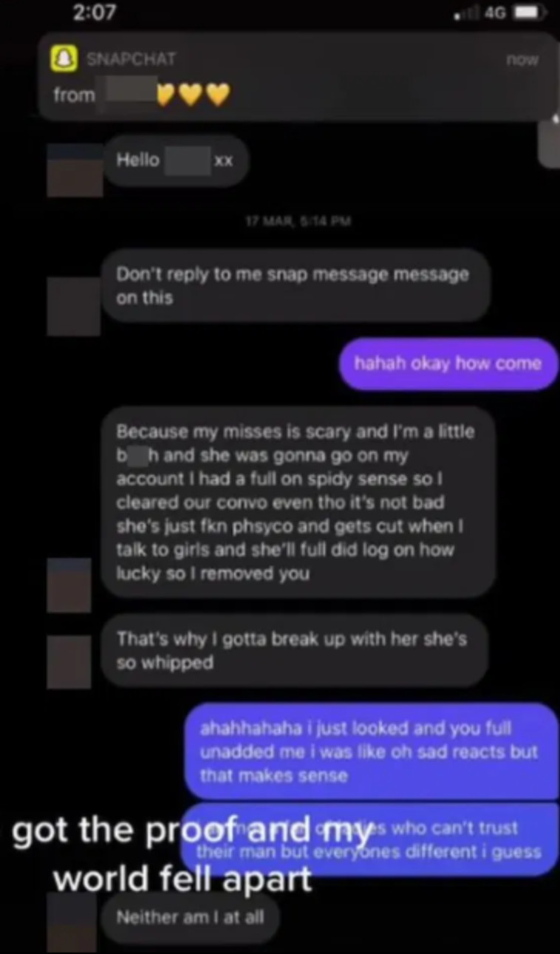Select the 'Hello xx' message bubble
Image resolution: width=560 pixels, height=954 pixels.
[x=176, y=160]
